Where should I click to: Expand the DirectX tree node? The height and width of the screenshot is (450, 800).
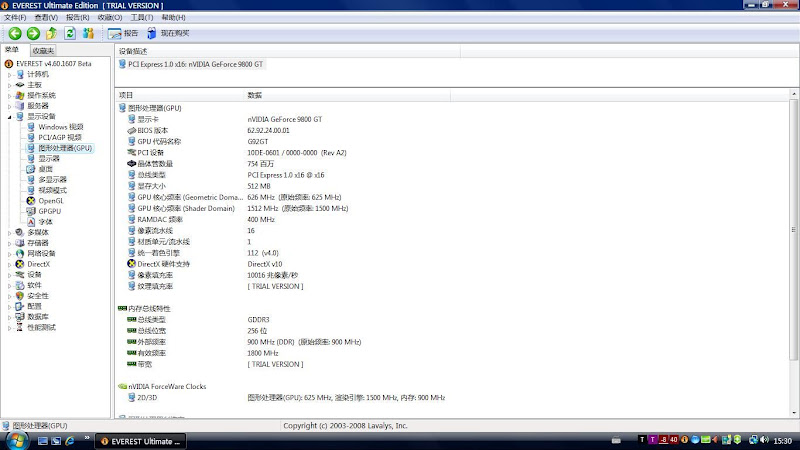(x=9, y=264)
